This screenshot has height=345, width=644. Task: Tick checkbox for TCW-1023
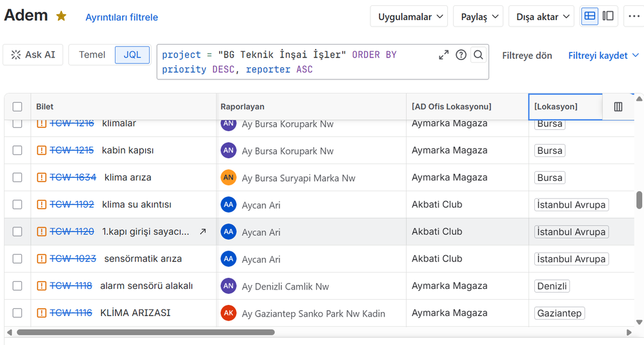click(17, 258)
